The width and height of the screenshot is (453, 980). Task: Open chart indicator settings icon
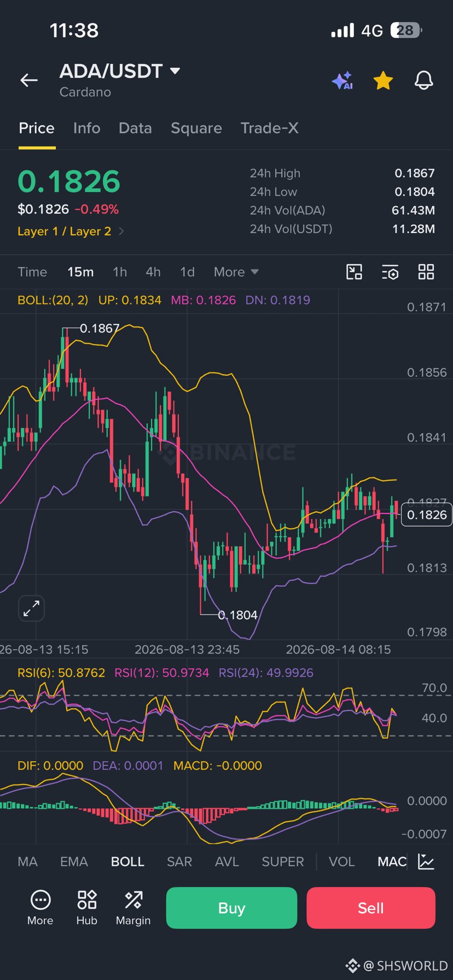point(390,272)
